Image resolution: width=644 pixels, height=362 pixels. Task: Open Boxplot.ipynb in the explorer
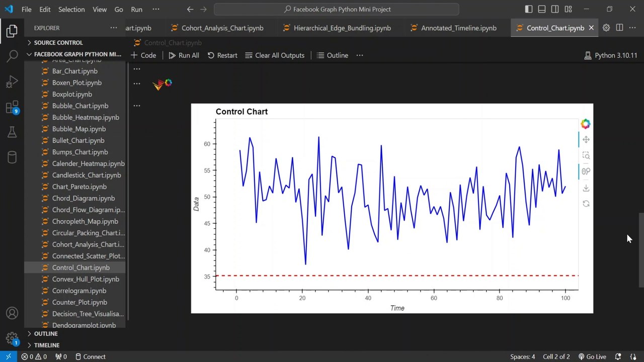pos(72,94)
